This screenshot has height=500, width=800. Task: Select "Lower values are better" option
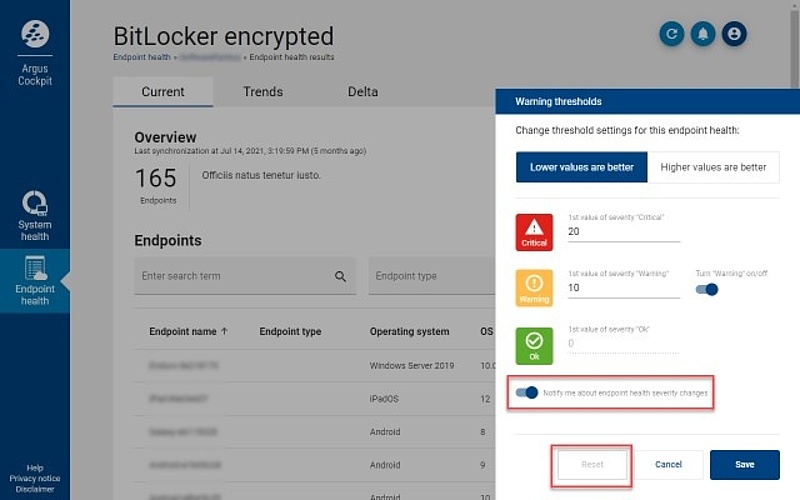click(x=582, y=167)
